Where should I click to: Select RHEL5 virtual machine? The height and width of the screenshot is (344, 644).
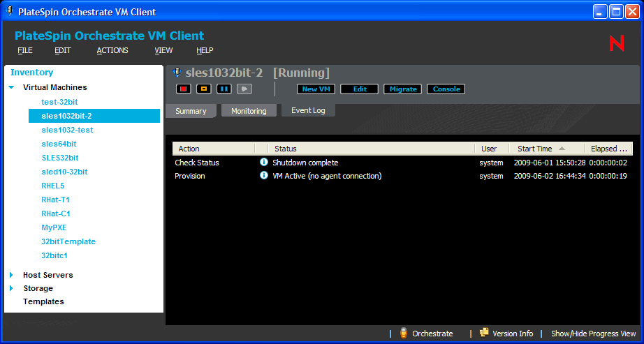pyautogui.click(x=53, y=186)
